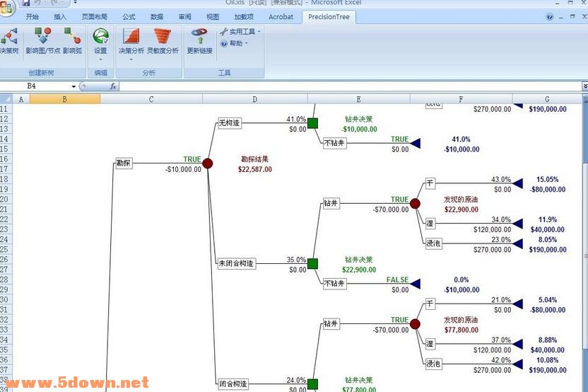Click the 未闭合构造 branch label

237,264
